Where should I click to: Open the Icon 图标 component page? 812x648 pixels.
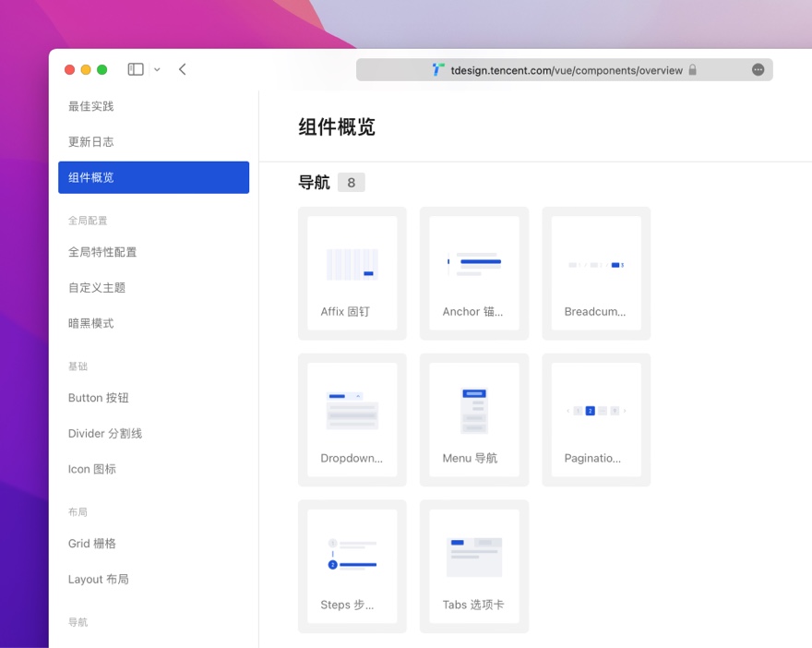pos(91,469)
